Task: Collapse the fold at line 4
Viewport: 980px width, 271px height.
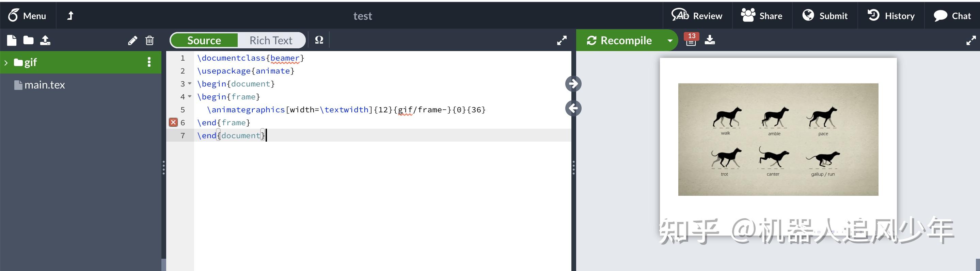Action: tap(190, 96)
